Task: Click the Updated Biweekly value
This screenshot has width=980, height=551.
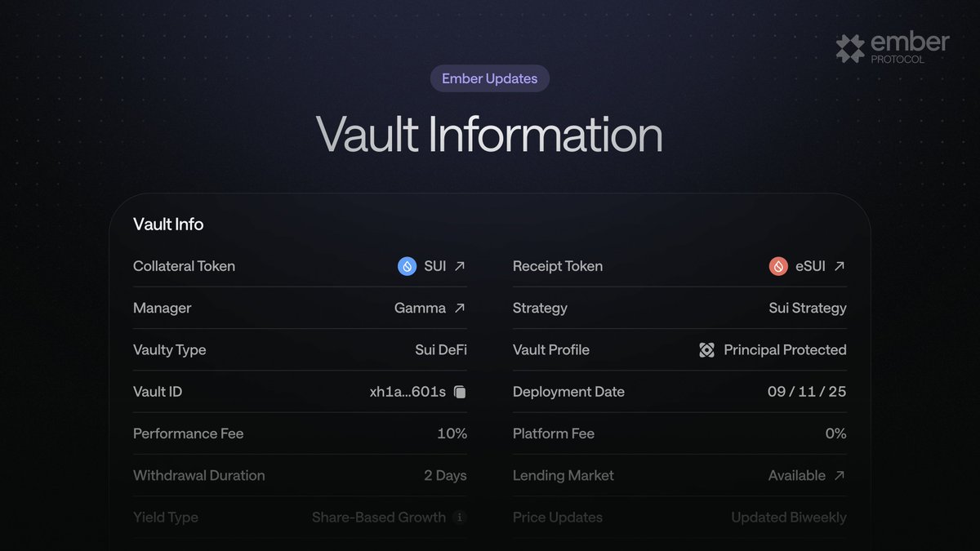Action: [x=789, y=517]
